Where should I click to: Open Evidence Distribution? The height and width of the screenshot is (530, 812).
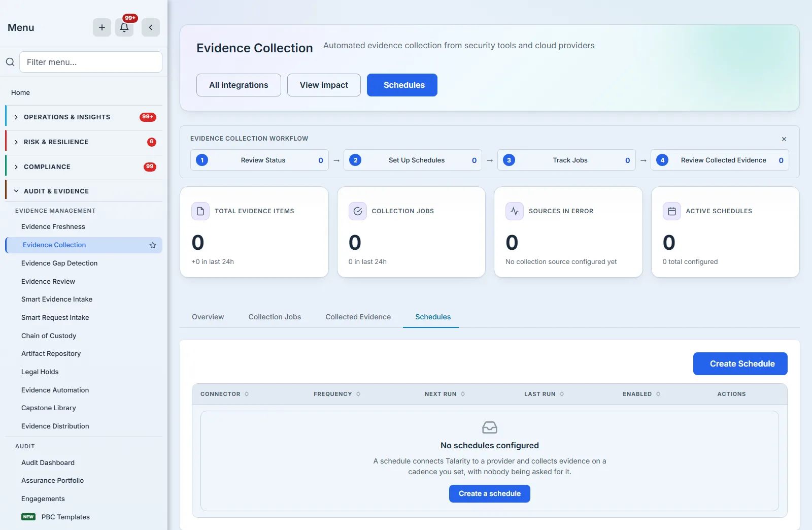pyautogui.click(x=84, y=426)
